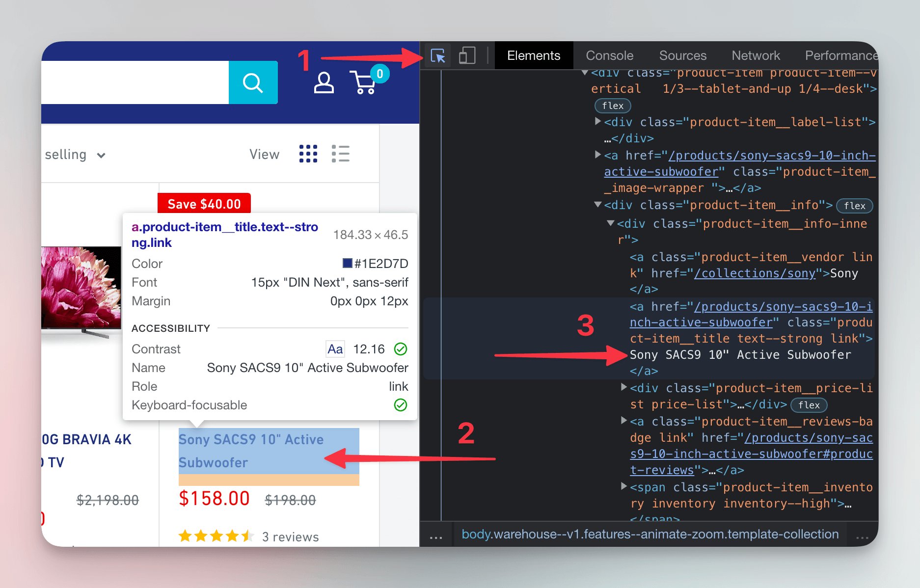This screenshot has width=920, height=588.
Task: Click the body.warehouse--v1 breadcrumb in DevTools
Action: 649,534
